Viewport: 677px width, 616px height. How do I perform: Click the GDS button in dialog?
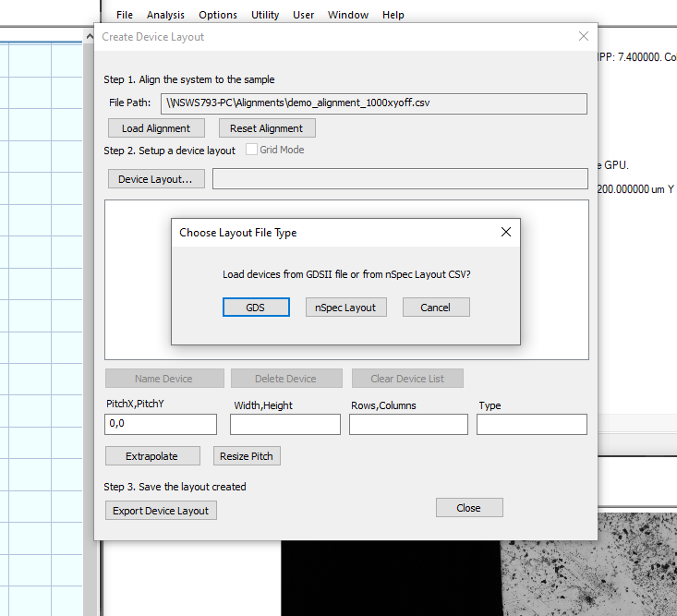256,308
